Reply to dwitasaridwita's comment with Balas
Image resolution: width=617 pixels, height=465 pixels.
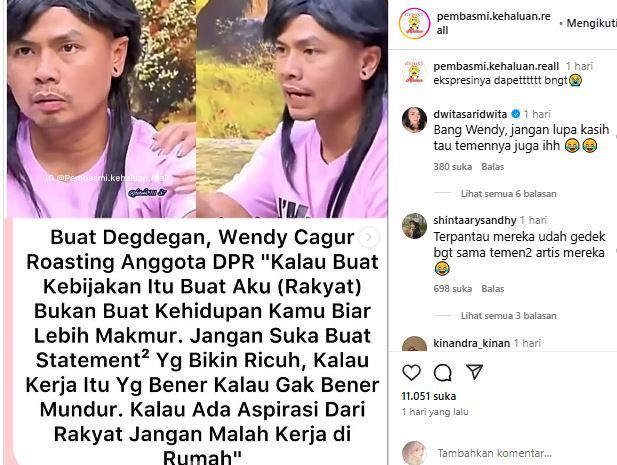pos(493,167)
